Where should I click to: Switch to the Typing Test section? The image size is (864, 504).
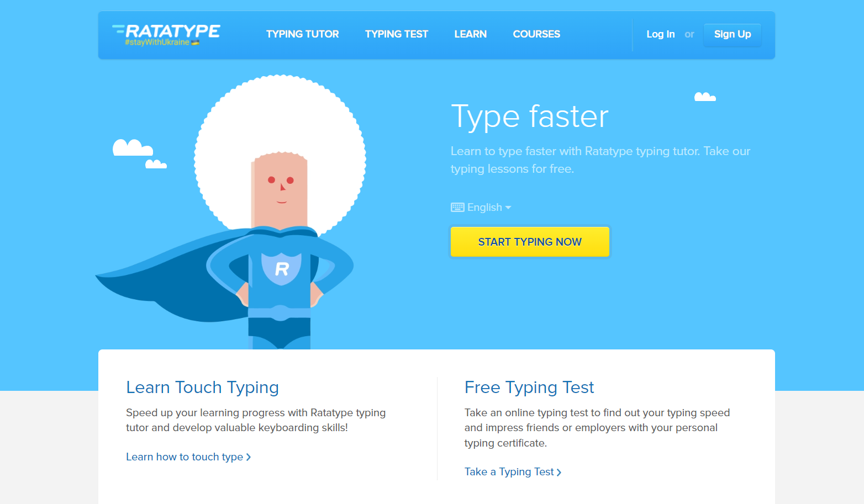(396, 34)
